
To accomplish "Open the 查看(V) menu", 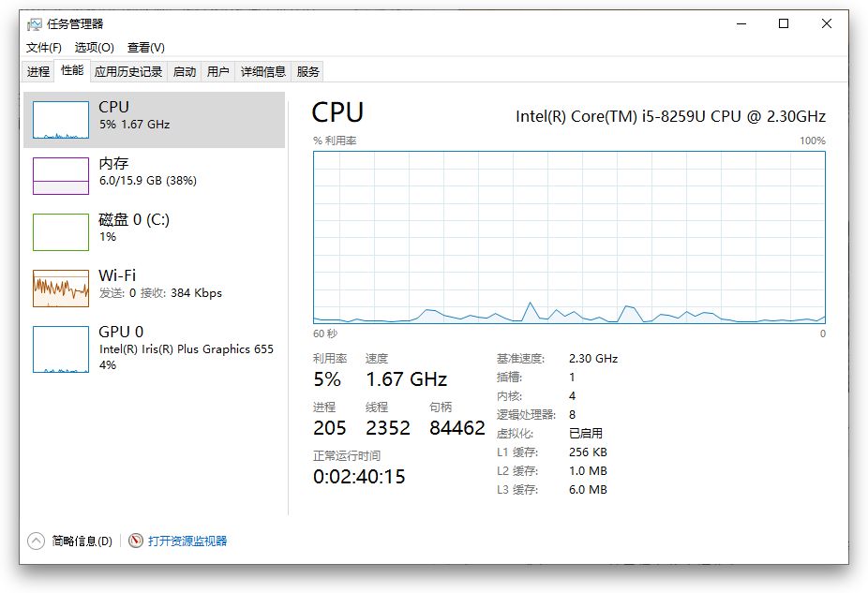I will point(145,48).
